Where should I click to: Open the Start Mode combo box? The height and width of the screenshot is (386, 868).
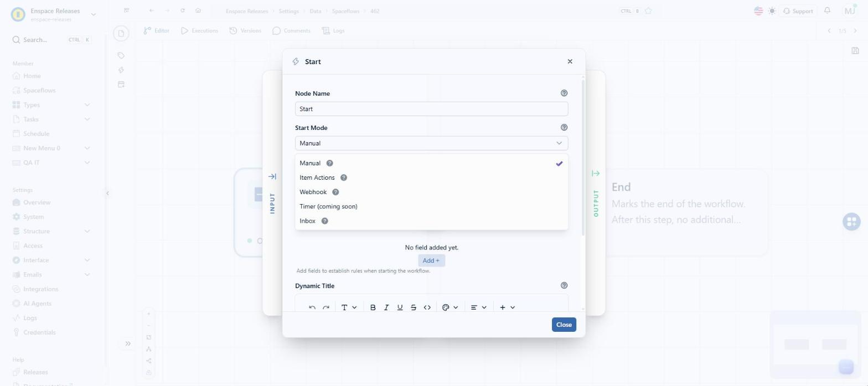coord(431,143)
